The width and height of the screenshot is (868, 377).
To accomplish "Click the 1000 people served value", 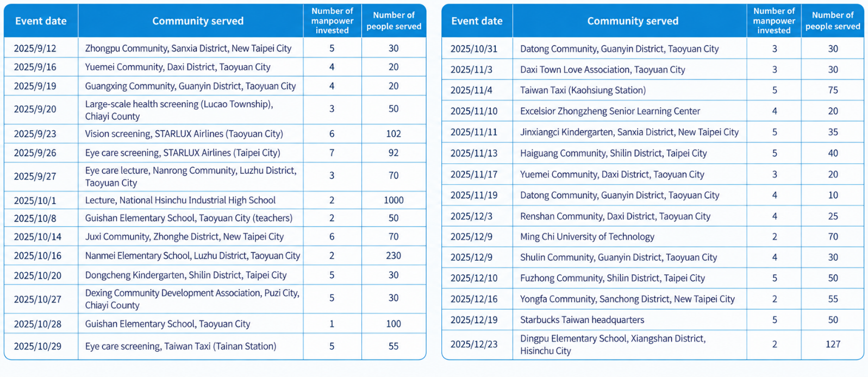I will 394,200.
